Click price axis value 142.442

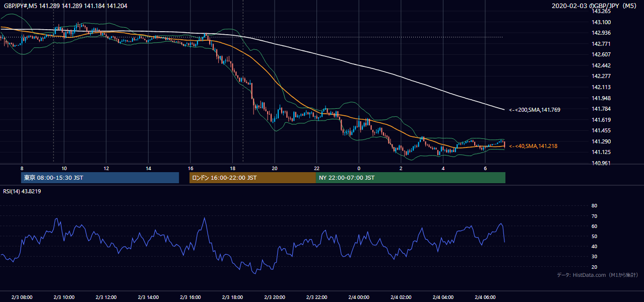pyautogui.click(x=601, y=65)
